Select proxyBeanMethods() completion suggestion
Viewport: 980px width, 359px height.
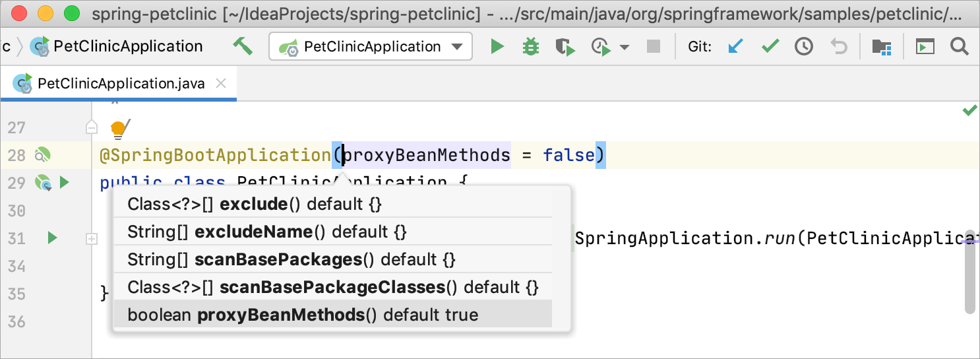[333, 315]
